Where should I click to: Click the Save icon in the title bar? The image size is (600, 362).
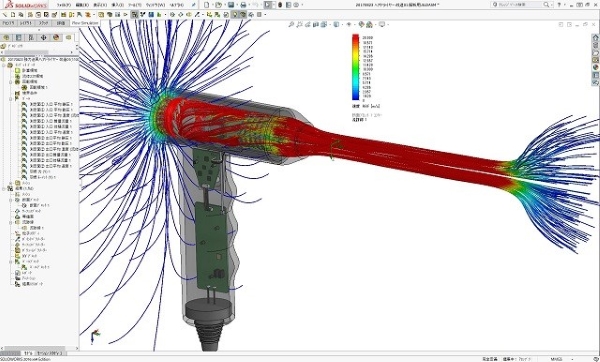[231, 5]
